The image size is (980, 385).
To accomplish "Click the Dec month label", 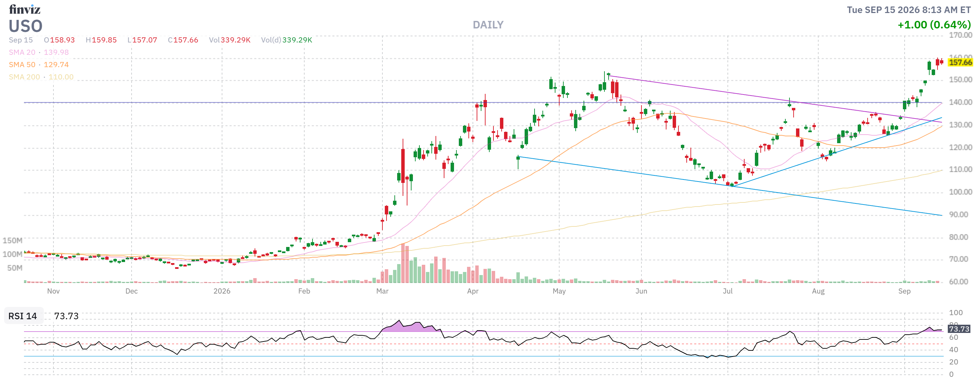I will tap(132, 291).
